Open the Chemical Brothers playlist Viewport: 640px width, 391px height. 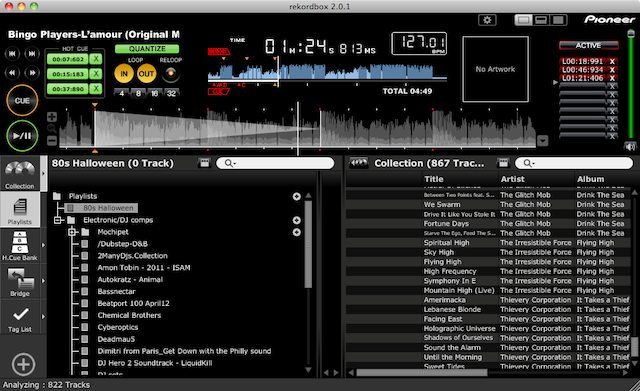[x=129, y=315]
